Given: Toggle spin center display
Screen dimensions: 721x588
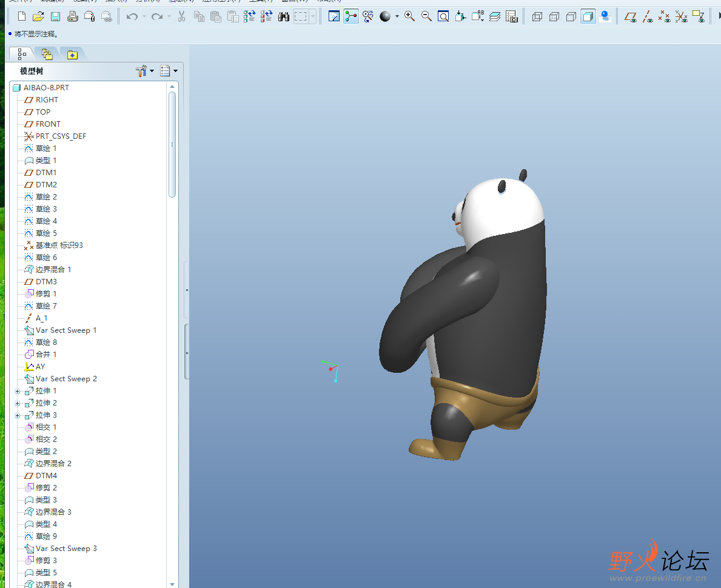Looking at the screenshot, I should pyautogui.click(x=351, y=16).
